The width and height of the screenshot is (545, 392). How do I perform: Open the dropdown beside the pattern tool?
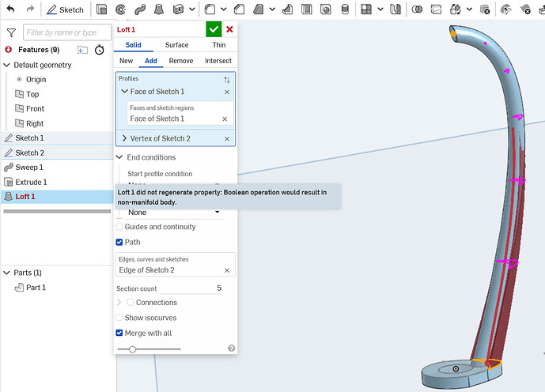(x=380, y=9)
